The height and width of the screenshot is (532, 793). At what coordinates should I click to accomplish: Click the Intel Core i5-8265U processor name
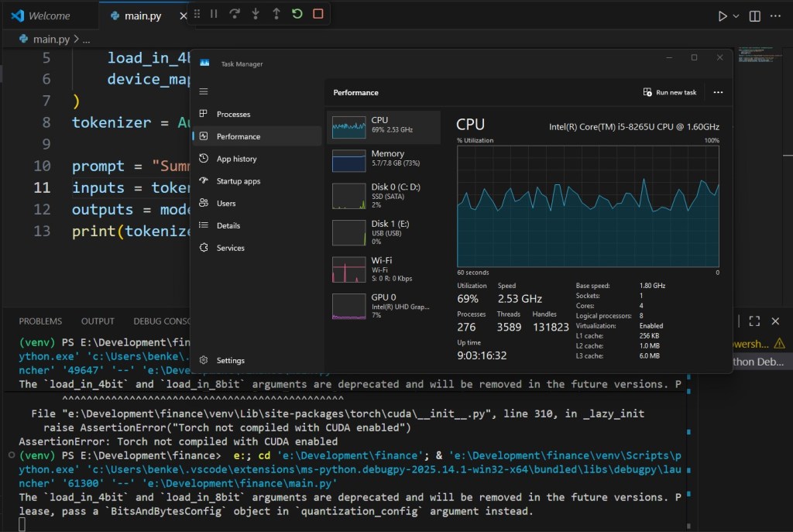[633, 127]
